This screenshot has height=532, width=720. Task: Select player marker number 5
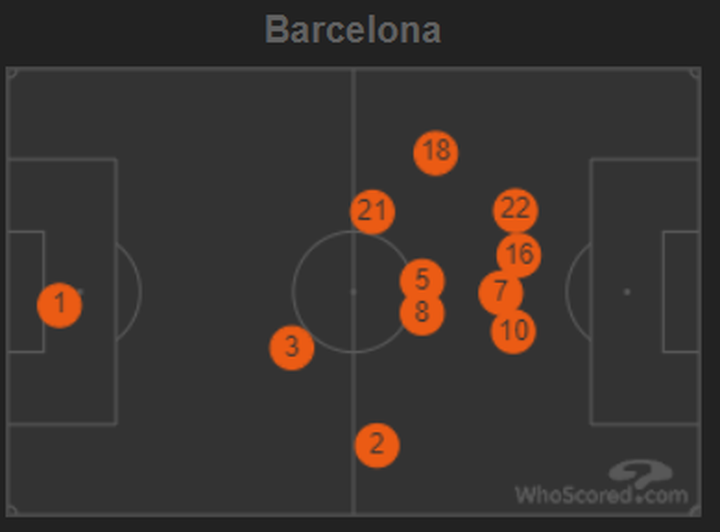(x=422, y=280)
